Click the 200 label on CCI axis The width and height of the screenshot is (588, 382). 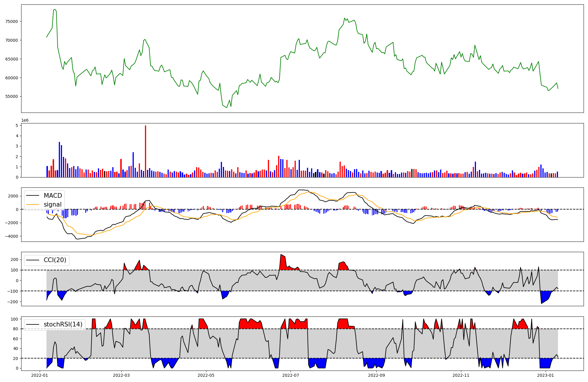[x=14, y=259]
